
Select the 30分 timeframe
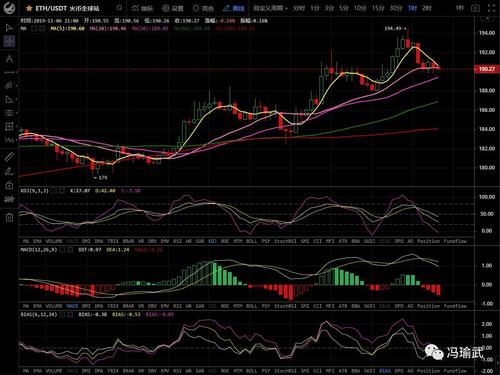[x=396, y=8]
